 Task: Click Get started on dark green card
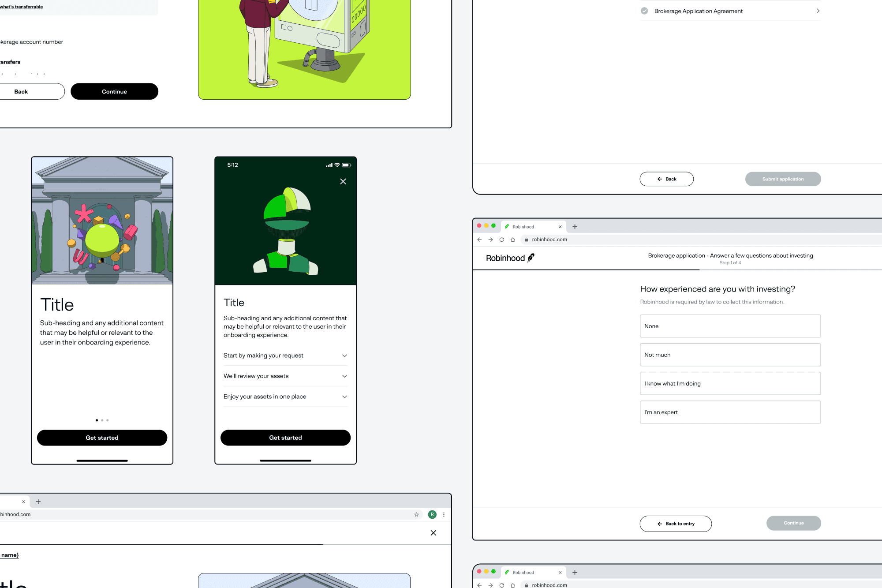point(285,438)
